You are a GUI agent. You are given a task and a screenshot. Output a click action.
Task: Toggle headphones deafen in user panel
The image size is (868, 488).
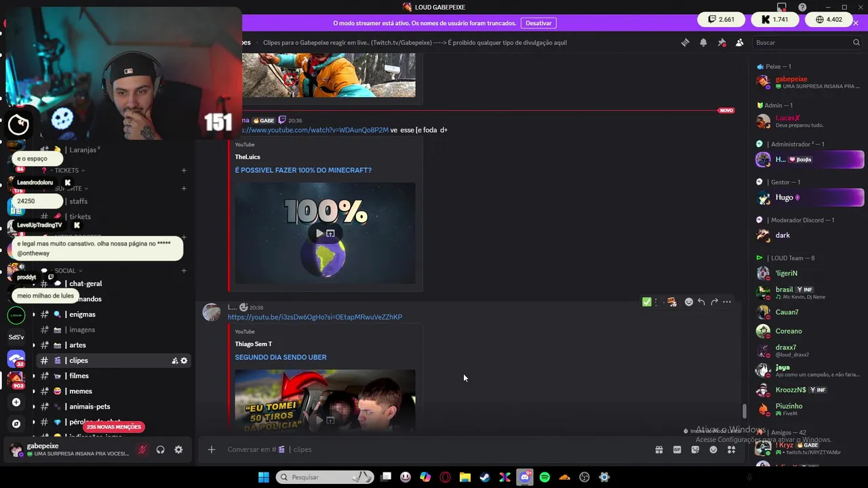[x=161, y=449]
